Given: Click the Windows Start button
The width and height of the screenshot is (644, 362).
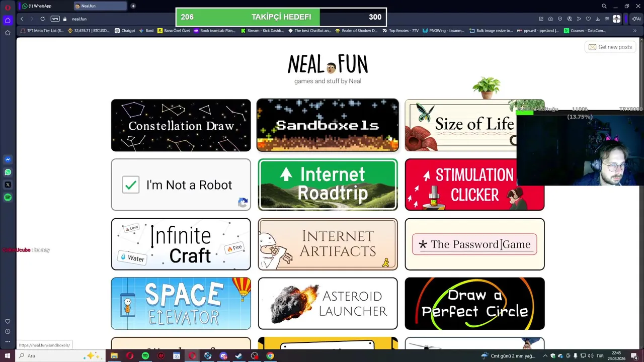Looking at the screenshot, I should tap(8, 355).
